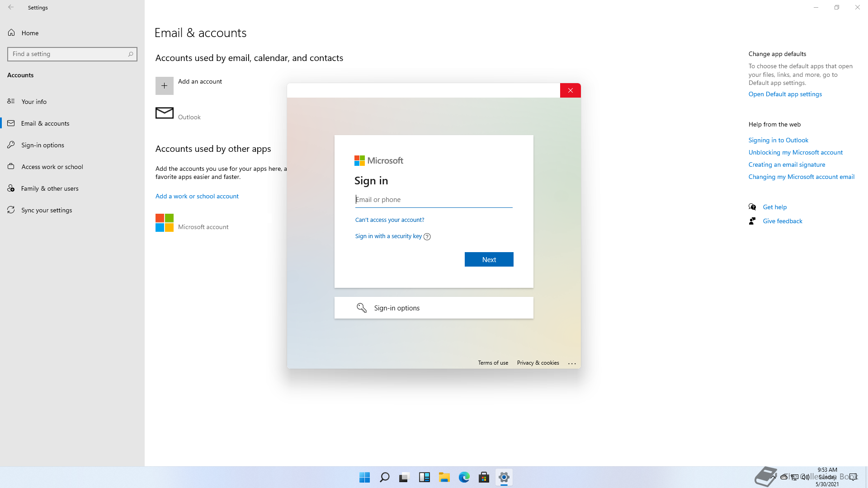Open Creating an email signature link
868x488 pixels.
click(787, 164)
